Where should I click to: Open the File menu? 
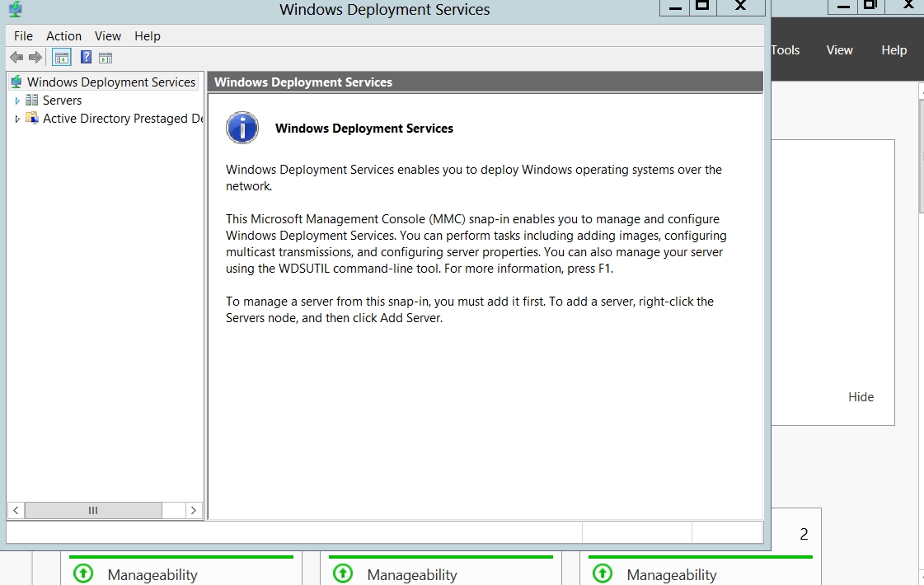tap(24, 36)
